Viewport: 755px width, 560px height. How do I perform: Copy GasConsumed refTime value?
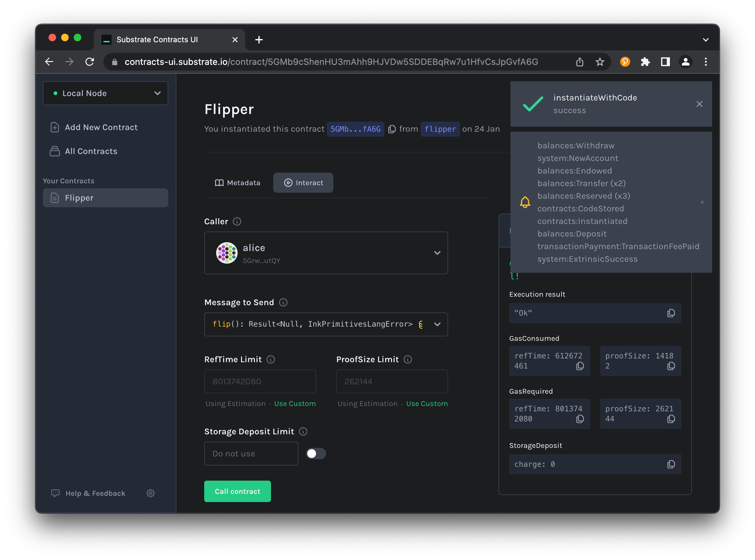coord(580,366)
